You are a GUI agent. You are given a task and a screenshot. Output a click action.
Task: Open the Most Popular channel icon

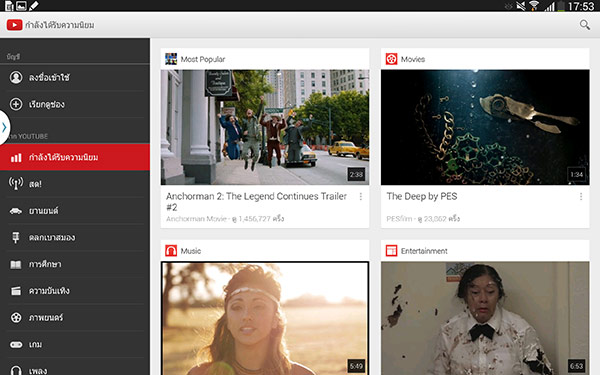tap(171, 59)
